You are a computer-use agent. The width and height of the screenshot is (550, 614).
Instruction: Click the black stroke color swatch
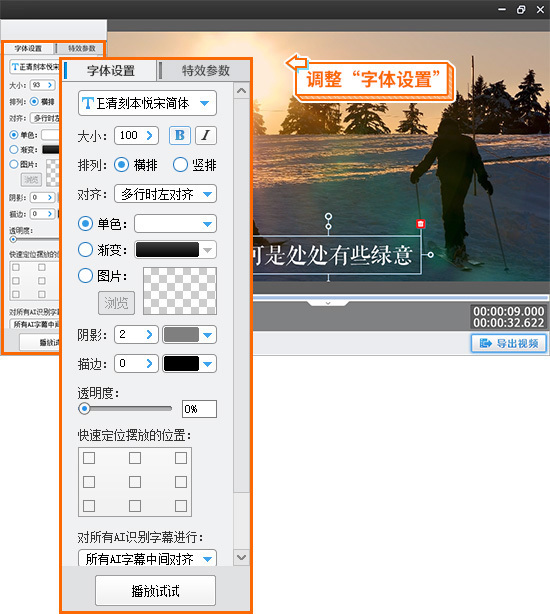pos(181,364)
